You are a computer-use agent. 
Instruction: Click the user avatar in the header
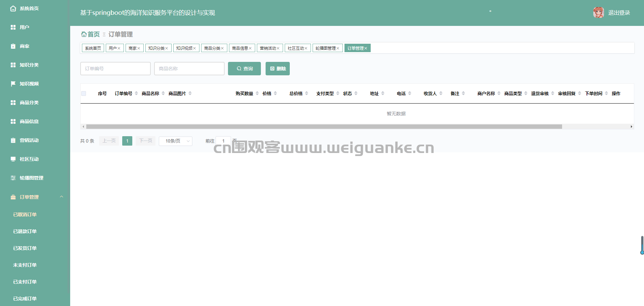(x=598, y=12)
